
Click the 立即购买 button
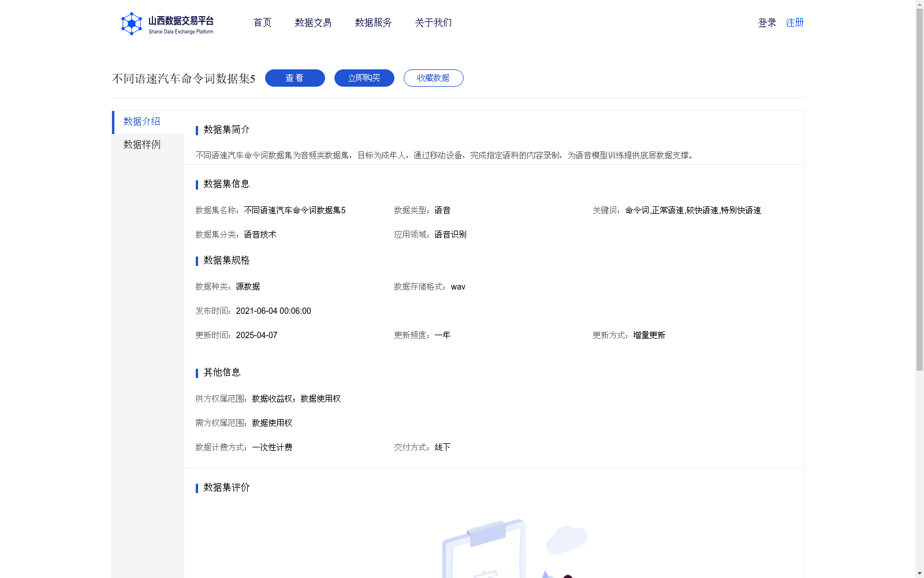[364, 78]
